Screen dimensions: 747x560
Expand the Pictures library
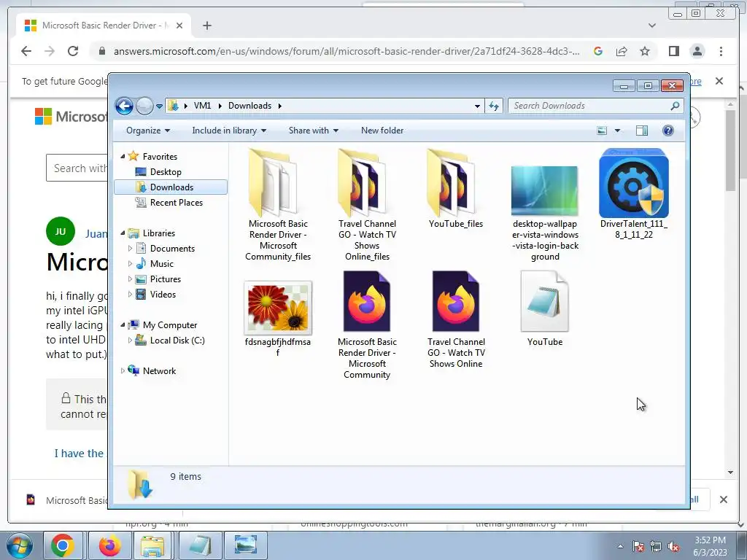pyautogui.click(x=130, y=279)
